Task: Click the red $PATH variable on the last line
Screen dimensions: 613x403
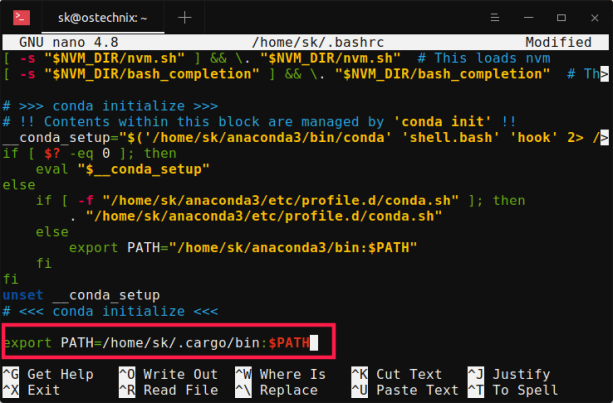Action: (289, 343)
